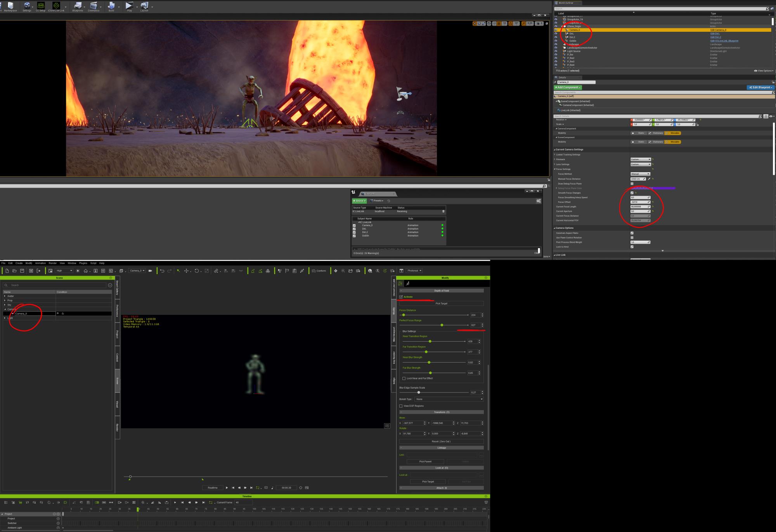
Task: Open CC Setup in Unreal toolbar
Action: point(41,7)
